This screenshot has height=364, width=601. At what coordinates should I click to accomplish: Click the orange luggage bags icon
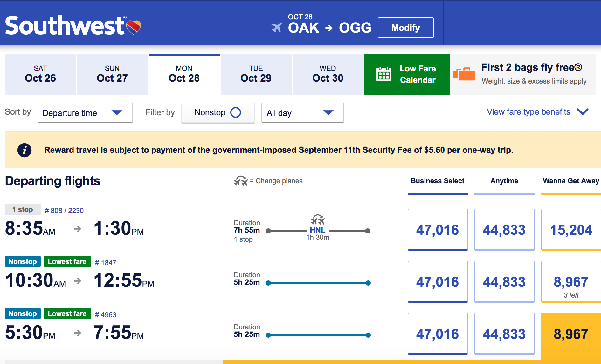pos(464,74)
